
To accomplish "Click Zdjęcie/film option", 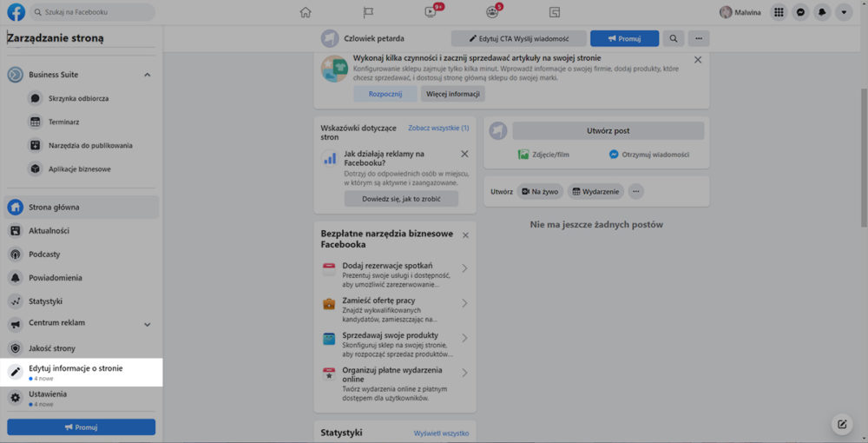I will click(543, 155).
